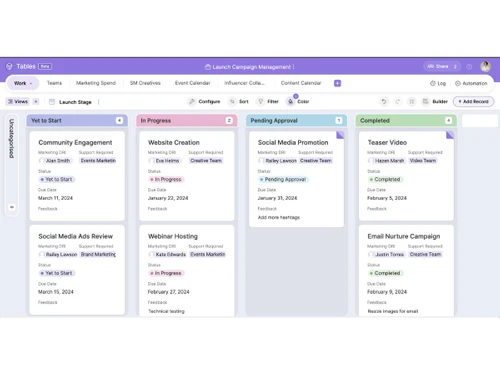Click Hazen Marsh avatar on Teaser Video
The width and height of the screenshot is (500, 375).
click(x=371, y=160)
